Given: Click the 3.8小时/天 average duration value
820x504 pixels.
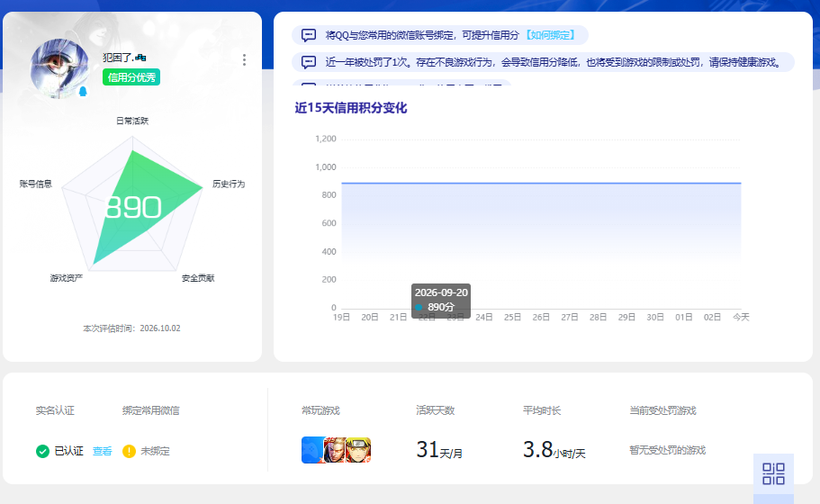Looking at the screenshot, I should tap(554, 450).
